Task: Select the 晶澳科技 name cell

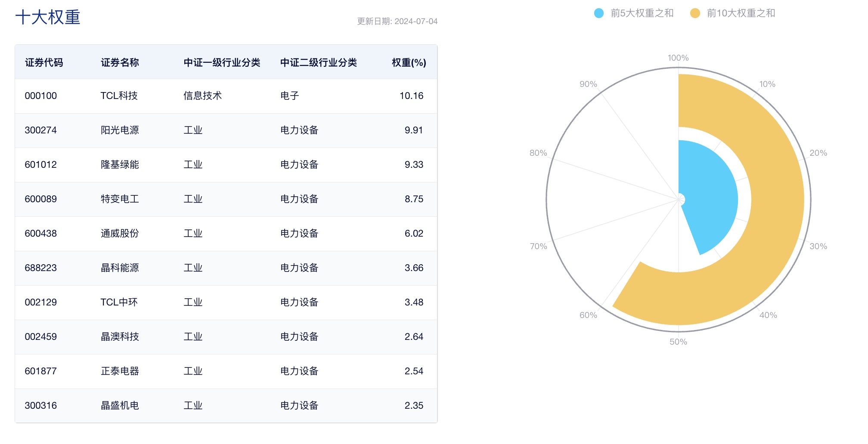Action: coord(120,336)
